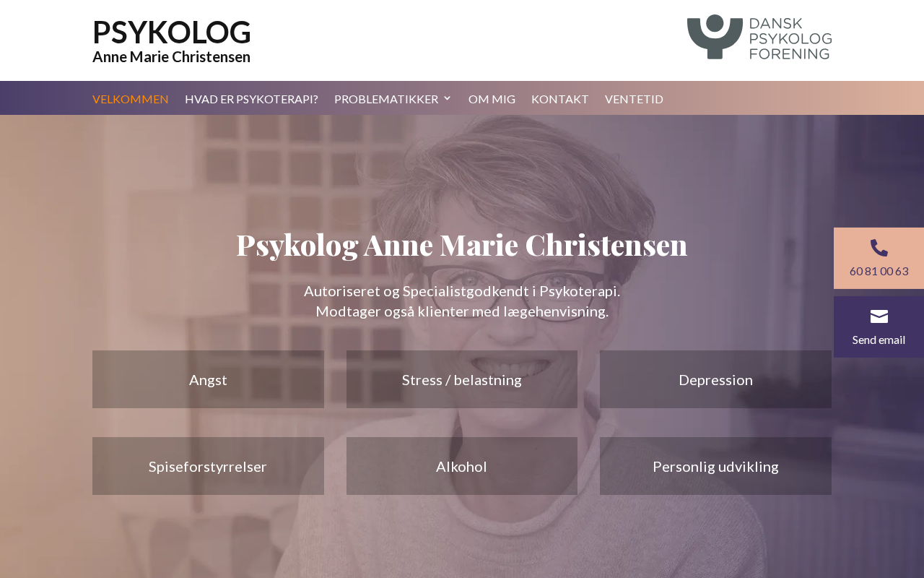Image resolution: width=924 pixels, height=578 pixels.
Task: Select the Depression tile
Action: (715, 379)
